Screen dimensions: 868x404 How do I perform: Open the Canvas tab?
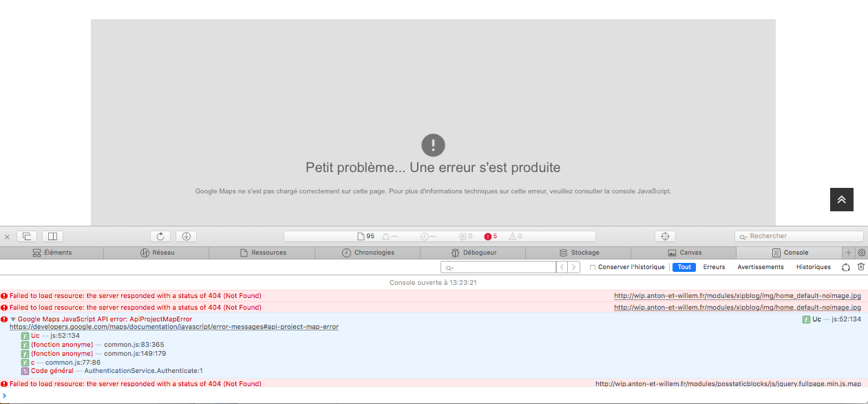[x=684, y=253]
